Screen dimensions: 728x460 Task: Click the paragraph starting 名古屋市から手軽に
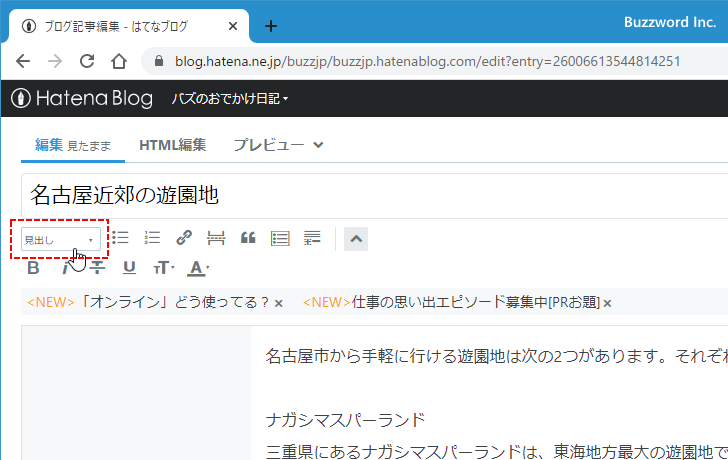496,356
